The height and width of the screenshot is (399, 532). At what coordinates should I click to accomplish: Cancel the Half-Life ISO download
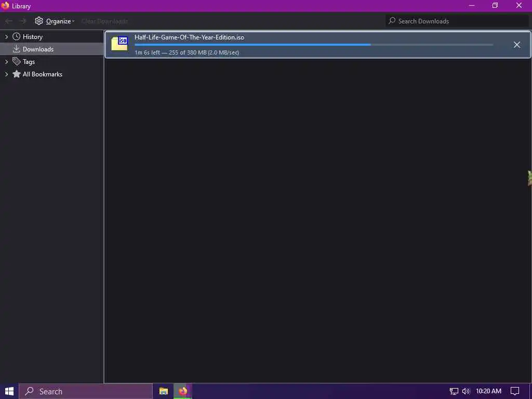pyautogui.click(x=517, y=45)
